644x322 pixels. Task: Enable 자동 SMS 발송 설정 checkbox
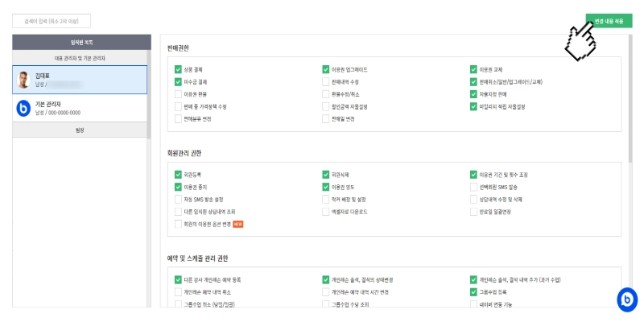(x=178, y=199)
